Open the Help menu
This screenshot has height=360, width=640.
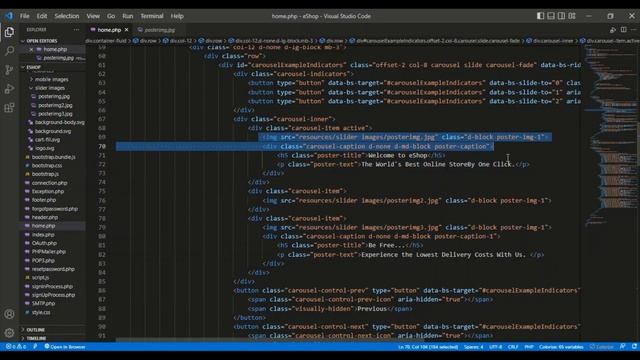pyautogui.click(x=177, y=16)
